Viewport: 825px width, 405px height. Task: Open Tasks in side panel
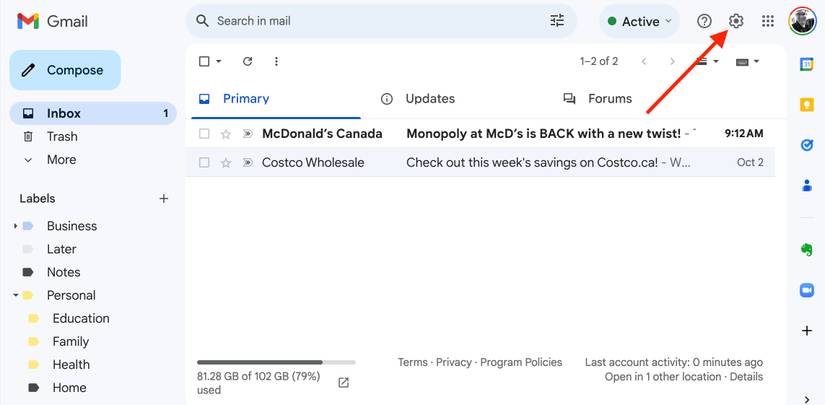806,145
